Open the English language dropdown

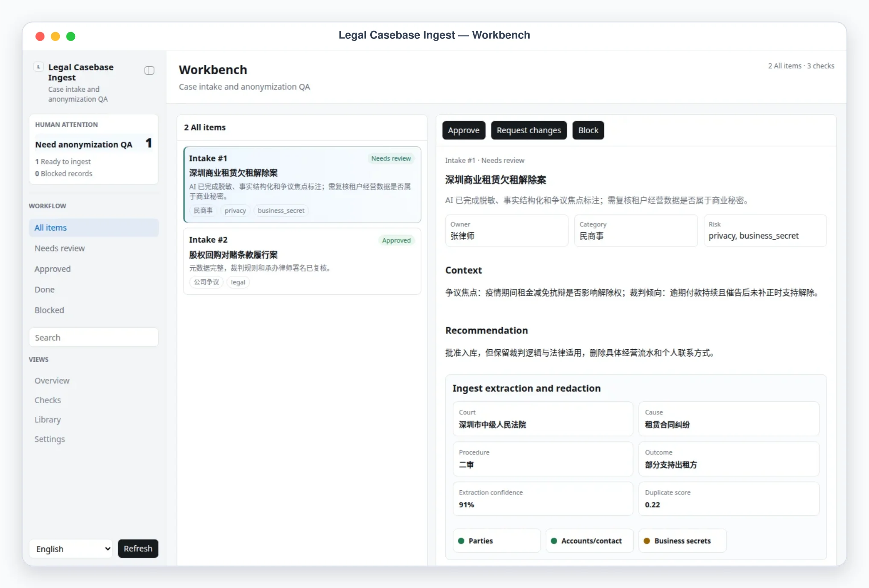click(x=71, y=549)
